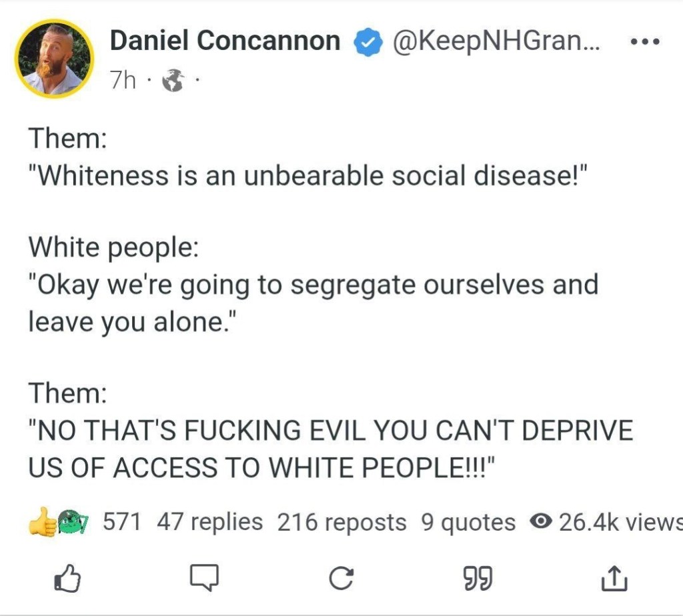Open the @KeepNHGran... handle link

click(x=496, y=41)
